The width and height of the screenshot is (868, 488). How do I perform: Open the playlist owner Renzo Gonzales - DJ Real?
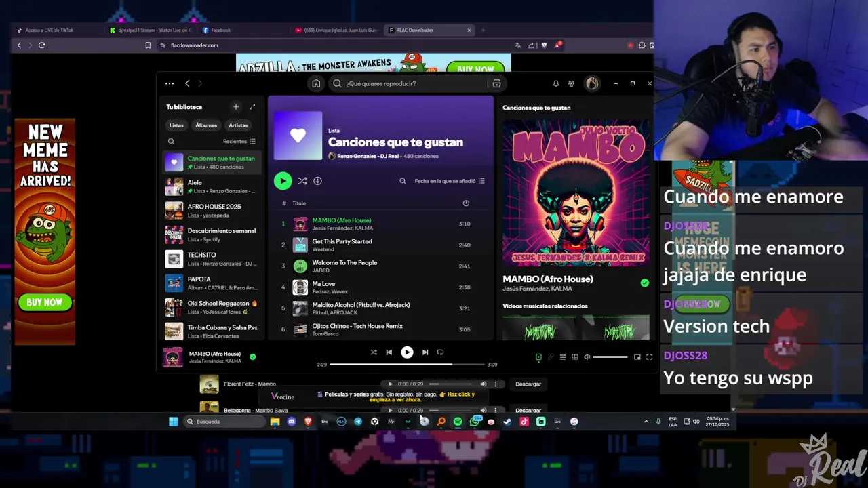[x=367, y=156]
